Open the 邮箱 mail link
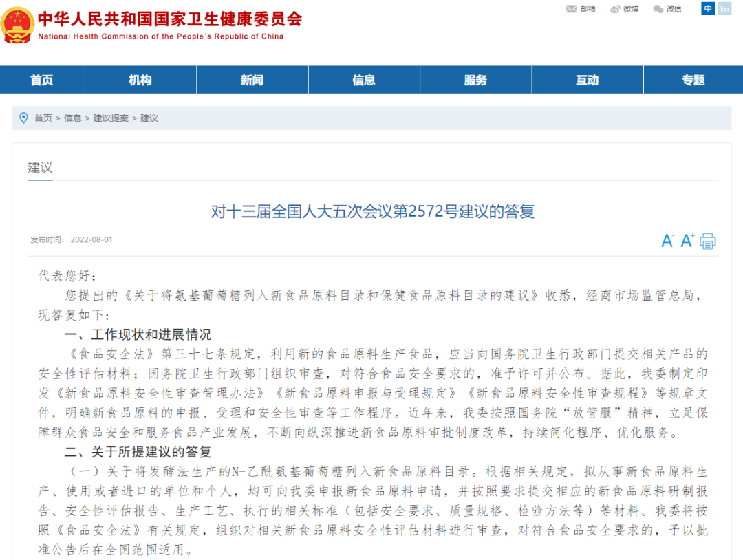 (581, 8)
